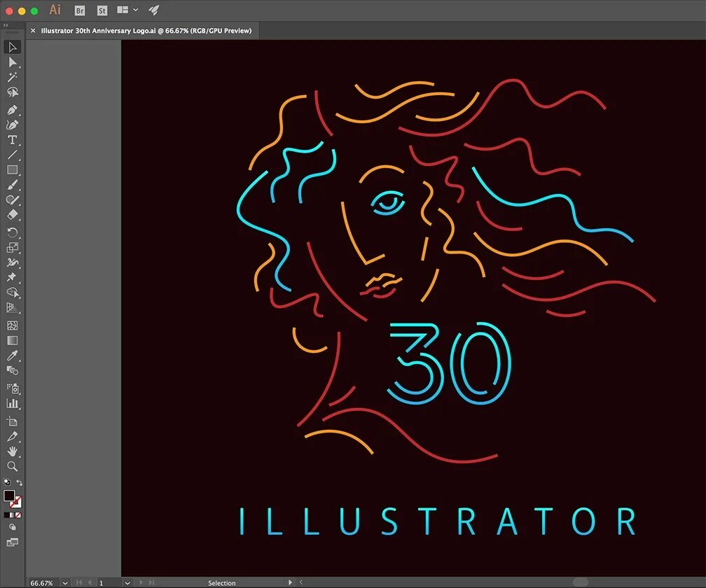Choose the Pen tool
The height and width of the screenshot is (588, 706).
[x=13, y=110]
